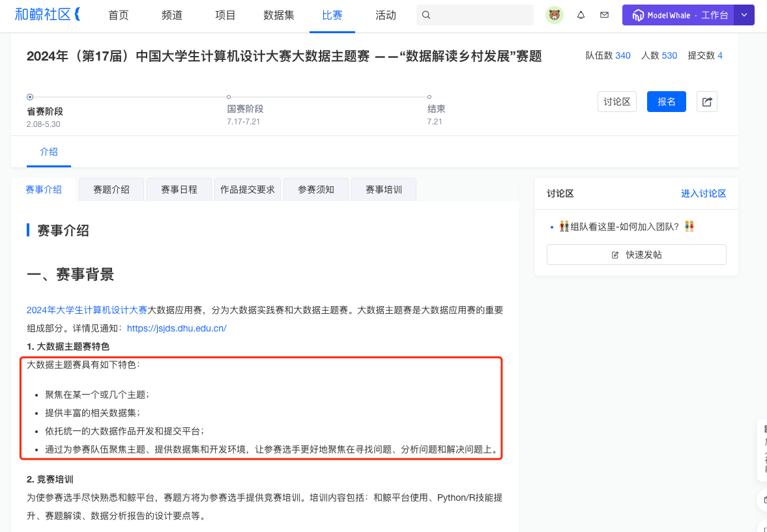Click the 国赛阶段 timeline marker
The width and height of the screenshot is (767, 532).
coord(229,97)
